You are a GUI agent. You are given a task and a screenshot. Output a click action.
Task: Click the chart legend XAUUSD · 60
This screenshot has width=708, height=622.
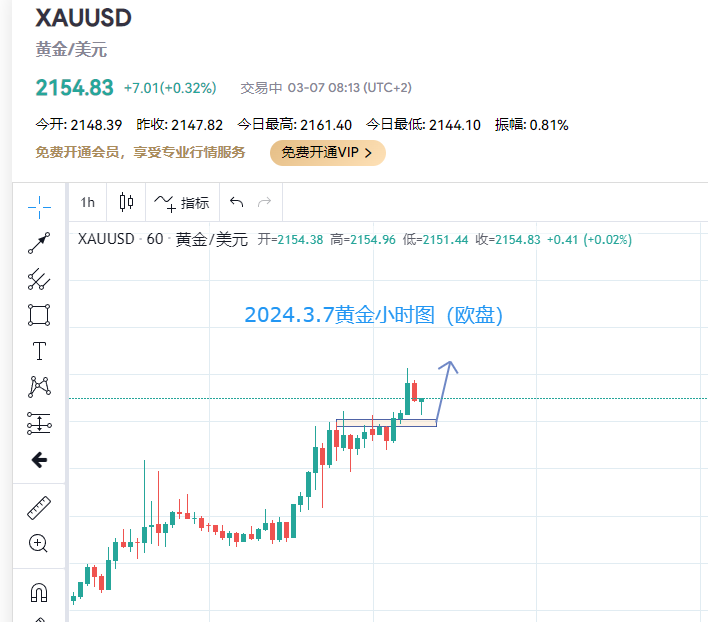(x=120, y=239)
